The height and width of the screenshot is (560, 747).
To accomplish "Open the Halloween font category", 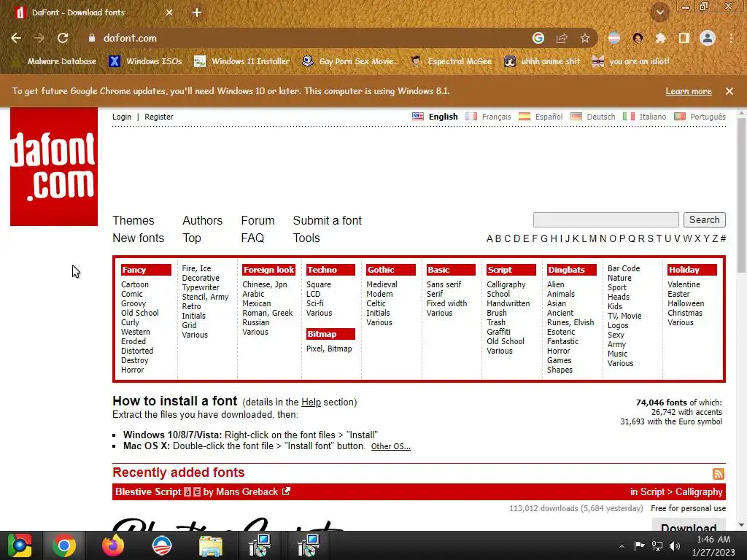I will (x=686, y=303).
